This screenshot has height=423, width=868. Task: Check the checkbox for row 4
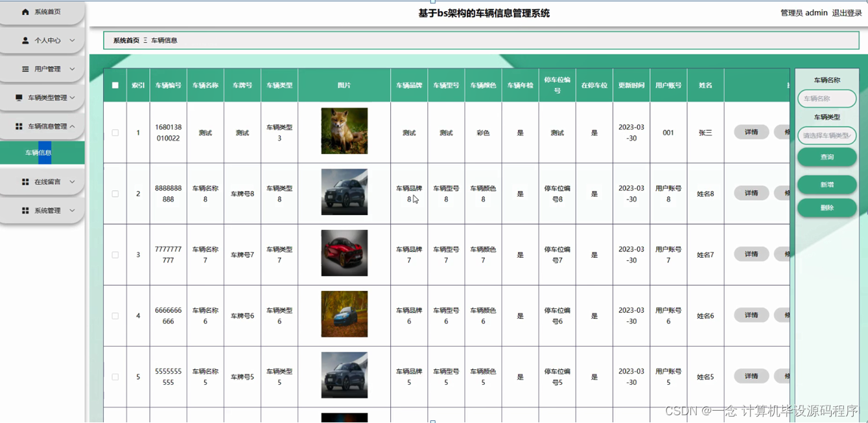pos(115,316)
